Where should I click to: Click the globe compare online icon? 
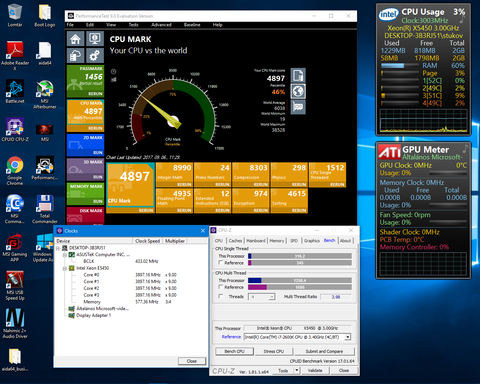click(x=298, y=91)
